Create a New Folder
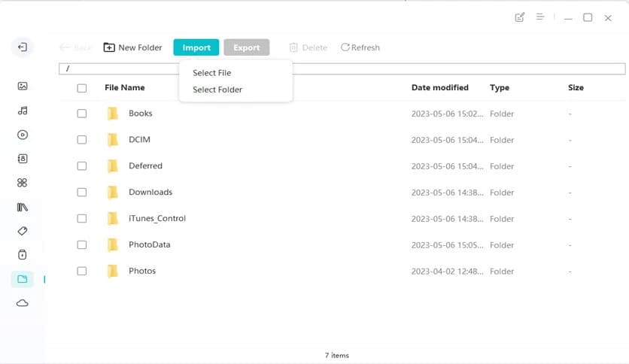Image resolution: width=629 pixels, height=364 pixels. tap(132, 47)
